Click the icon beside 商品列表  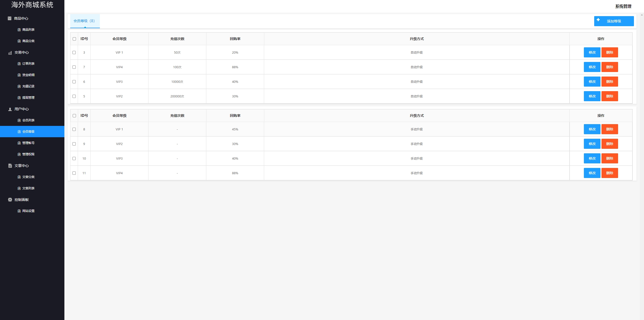coord(19,30)
